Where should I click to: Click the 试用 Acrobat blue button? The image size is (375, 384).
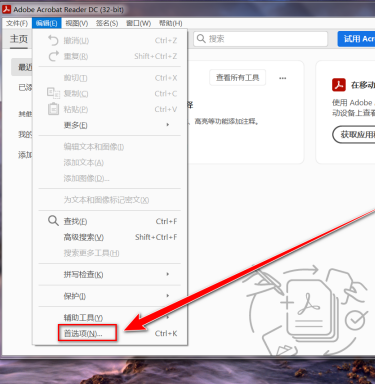356,39
